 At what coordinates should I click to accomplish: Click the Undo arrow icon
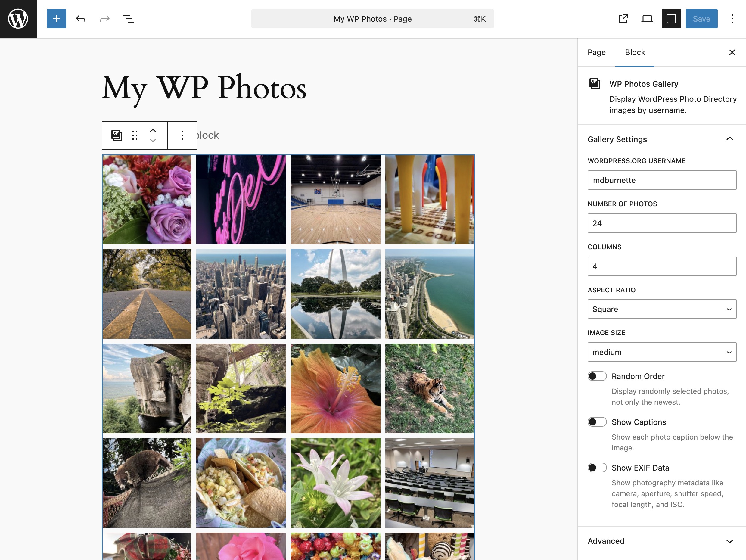pos(81,19)
